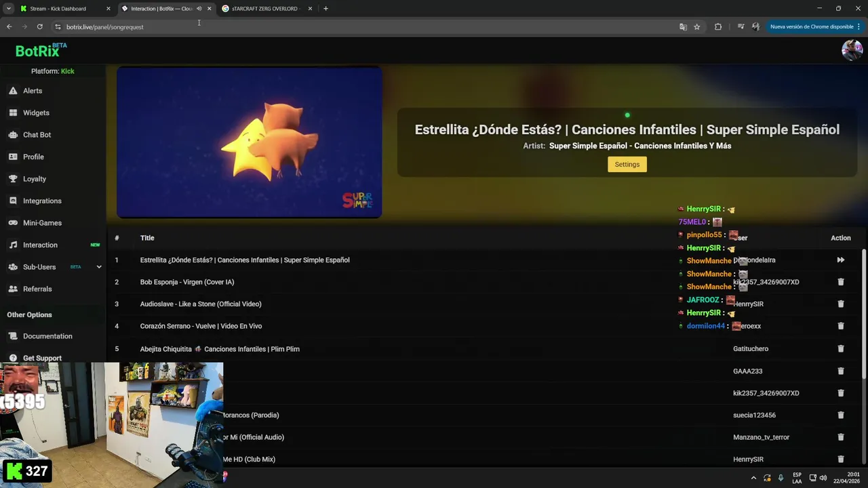
Task: Open the Alerts section in sidebar
Action: pyautogui.click(x=33, y=91)
